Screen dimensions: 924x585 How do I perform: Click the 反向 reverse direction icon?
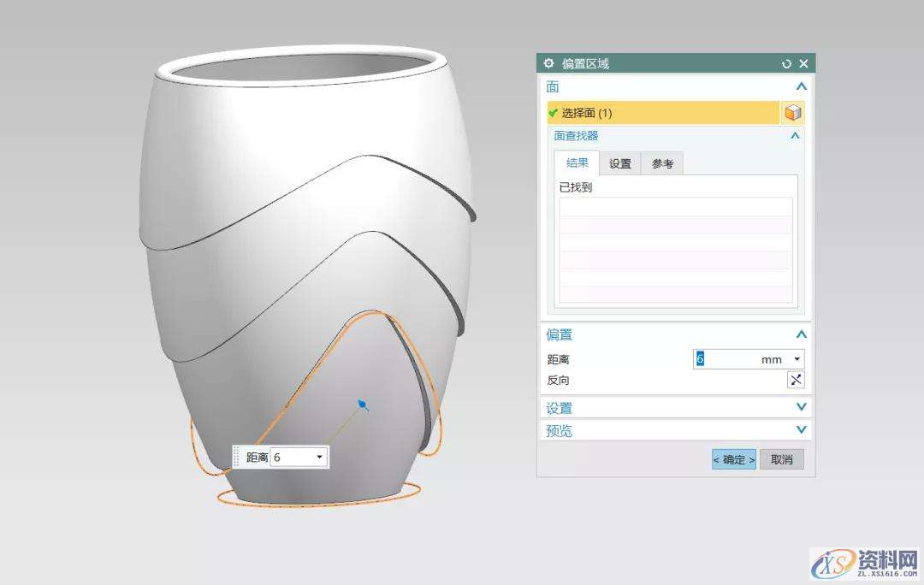tap(795, 381)
